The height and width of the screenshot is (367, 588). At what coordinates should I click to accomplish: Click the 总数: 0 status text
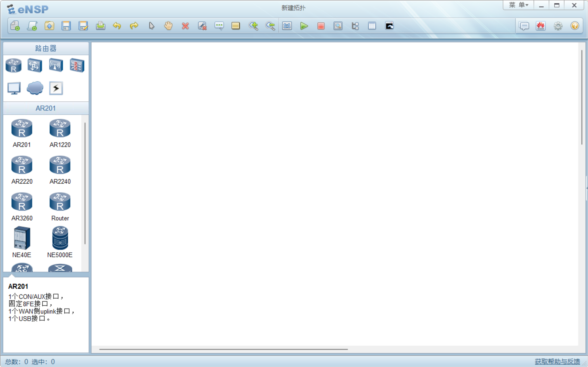tap(17, 362)
